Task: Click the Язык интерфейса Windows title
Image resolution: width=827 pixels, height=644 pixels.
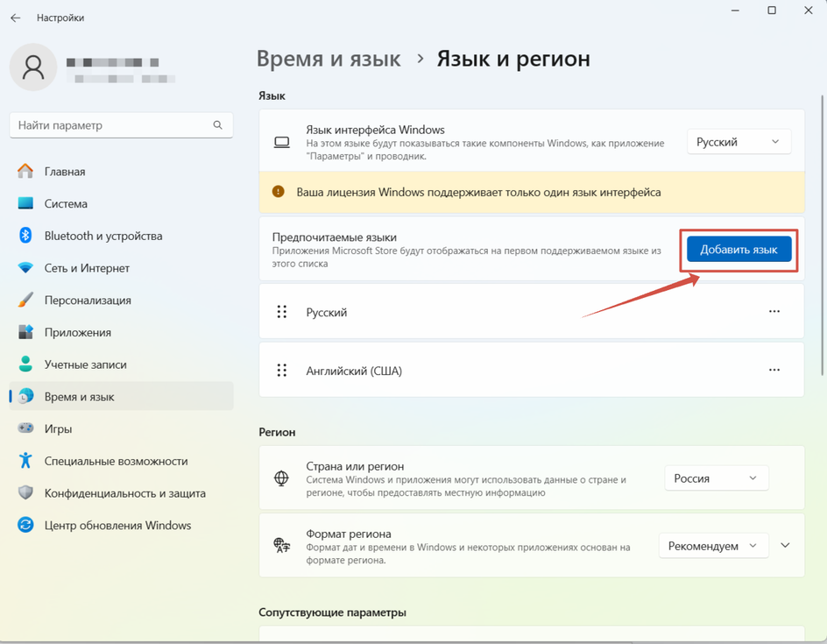Action: (375, 130)
